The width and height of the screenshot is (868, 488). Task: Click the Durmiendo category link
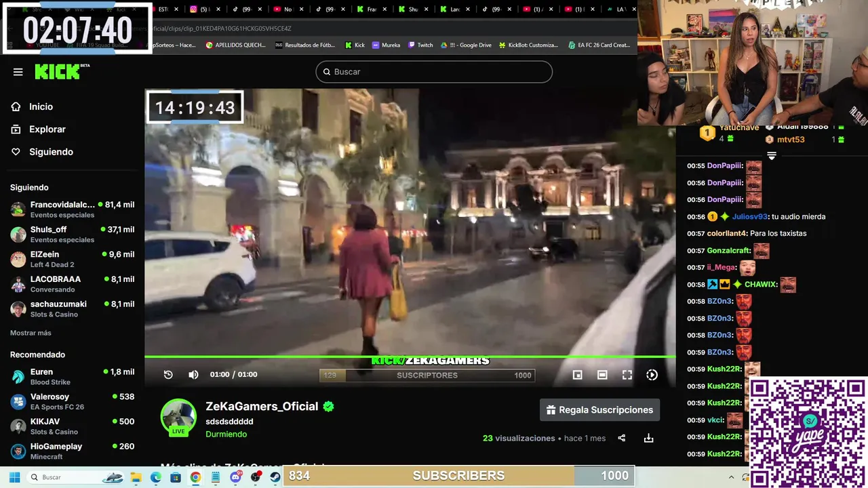tap(226, 434)
